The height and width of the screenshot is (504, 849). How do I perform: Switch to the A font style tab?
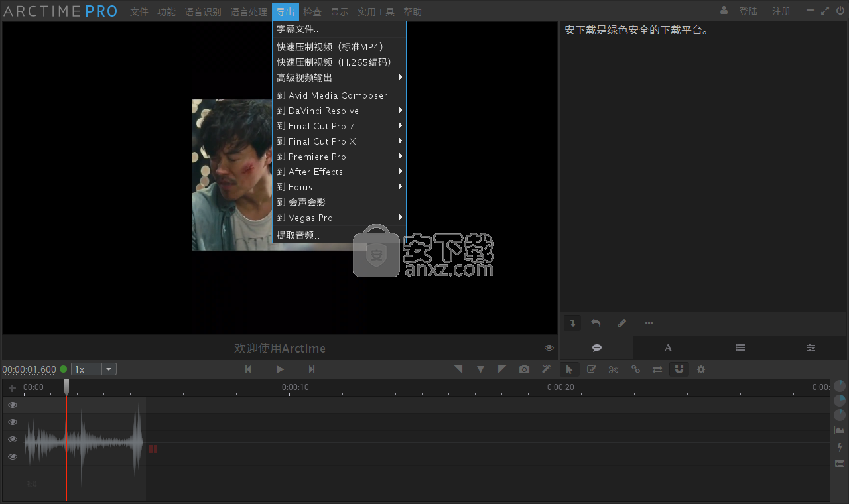click(x=668, y=347)
